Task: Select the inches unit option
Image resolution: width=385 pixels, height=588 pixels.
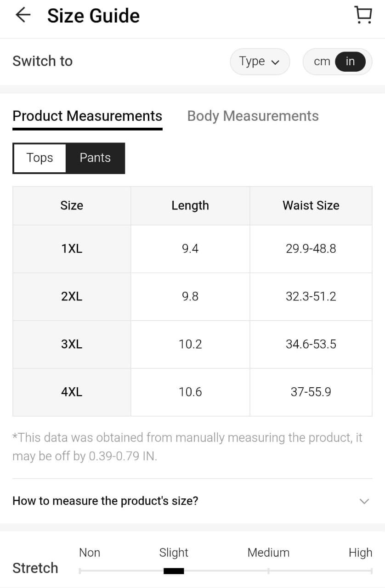Action: 350,62
